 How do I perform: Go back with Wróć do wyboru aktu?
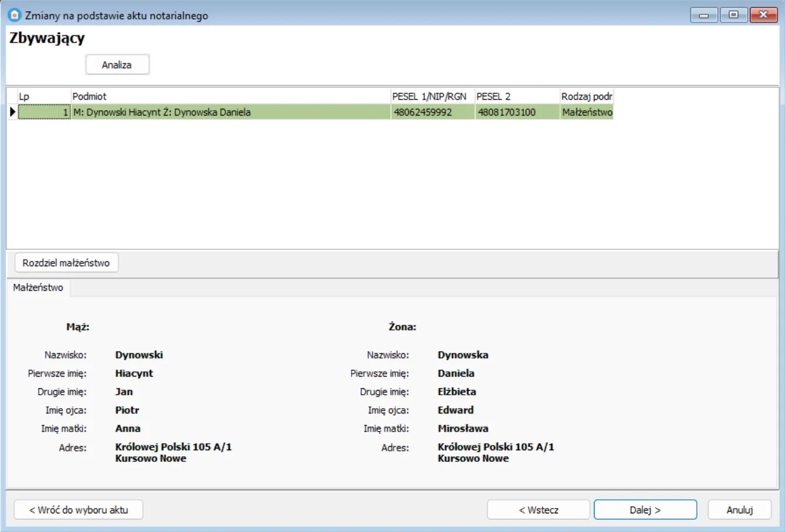(x=78, y=510)
